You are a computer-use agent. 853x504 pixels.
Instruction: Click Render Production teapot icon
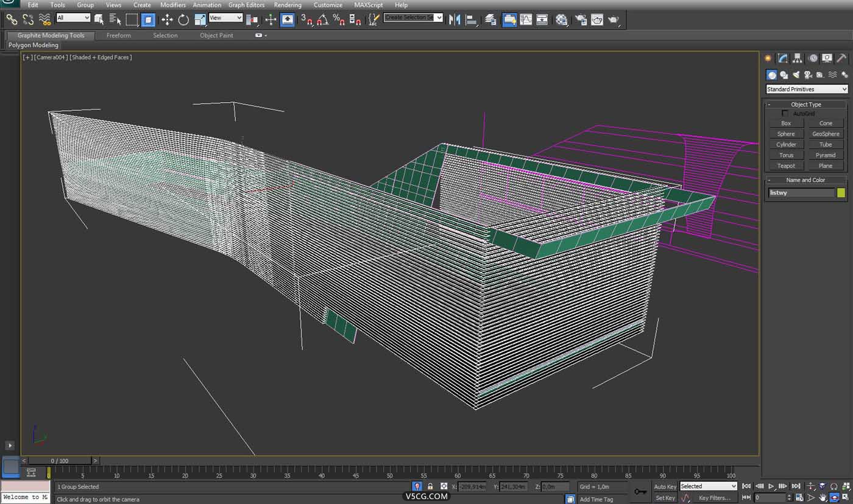click(614, 19)
